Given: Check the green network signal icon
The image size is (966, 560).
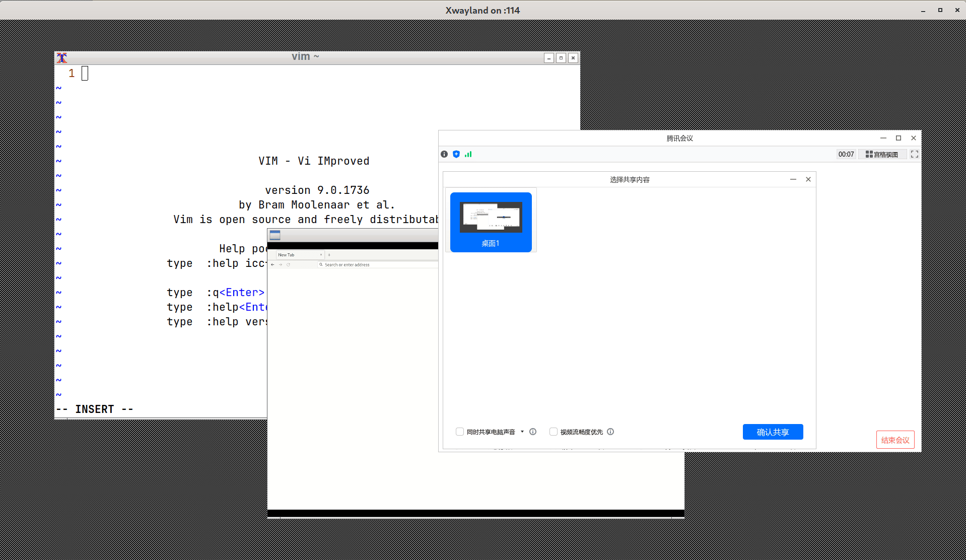Looking at the screenshot, I should click(x=468, y=154).
